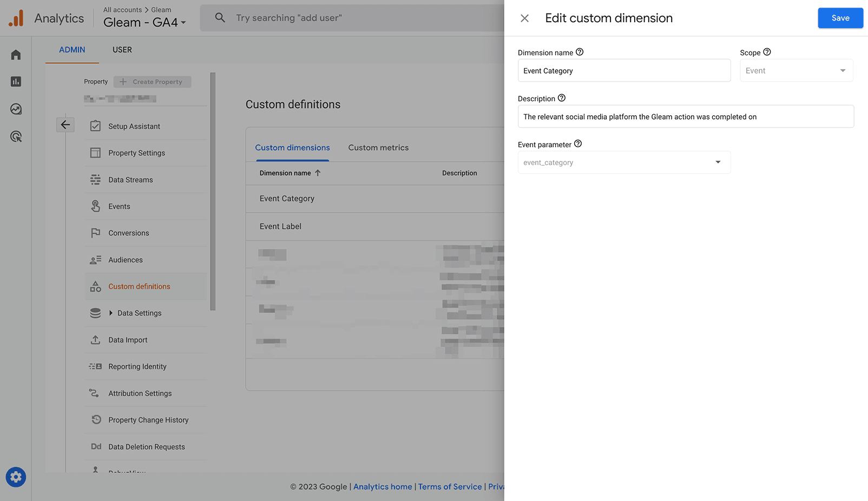The image size is (868, 501).
Task: Switch to the USER tab
Action: point(122,49)
